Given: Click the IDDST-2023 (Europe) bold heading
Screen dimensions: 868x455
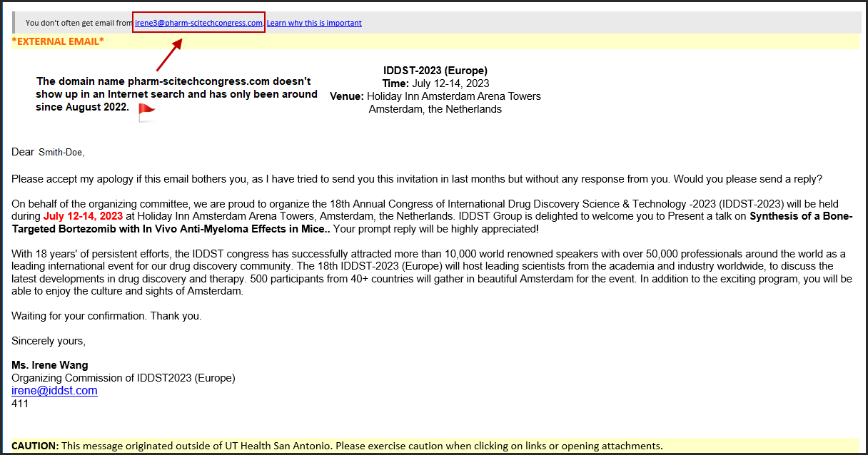Looking at the screenshot, I should coord(435,71).
